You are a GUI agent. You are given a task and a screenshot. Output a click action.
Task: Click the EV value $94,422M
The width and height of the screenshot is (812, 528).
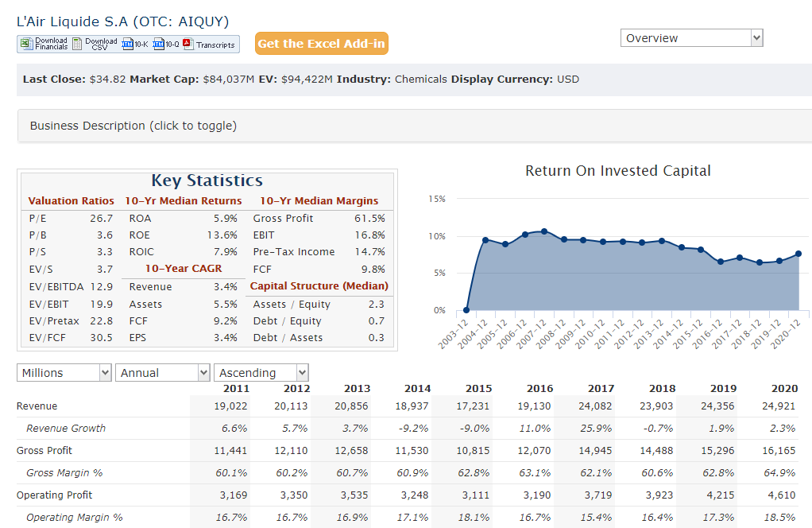click(307, 80)
